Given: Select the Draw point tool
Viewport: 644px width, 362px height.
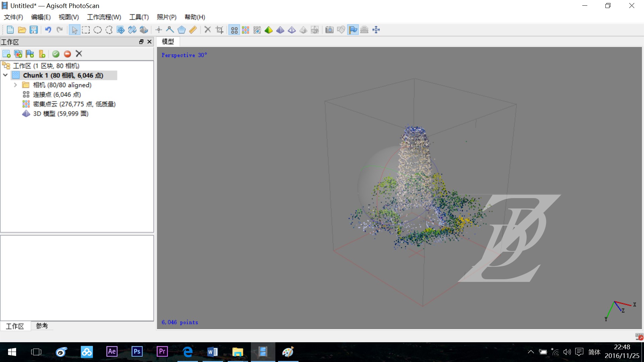Looking at the screenshot, I should [159, 30].
